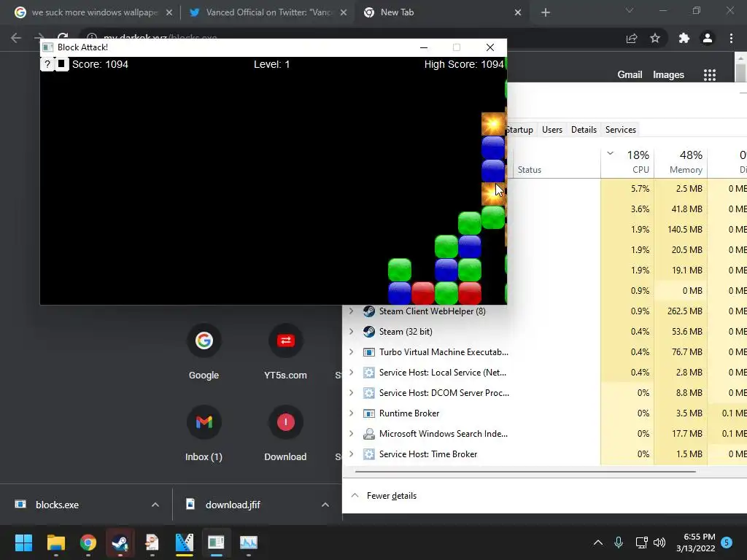Click the Block Attack taskbar icon
Viewport: 747px width, 560px height.
[216, 542]
